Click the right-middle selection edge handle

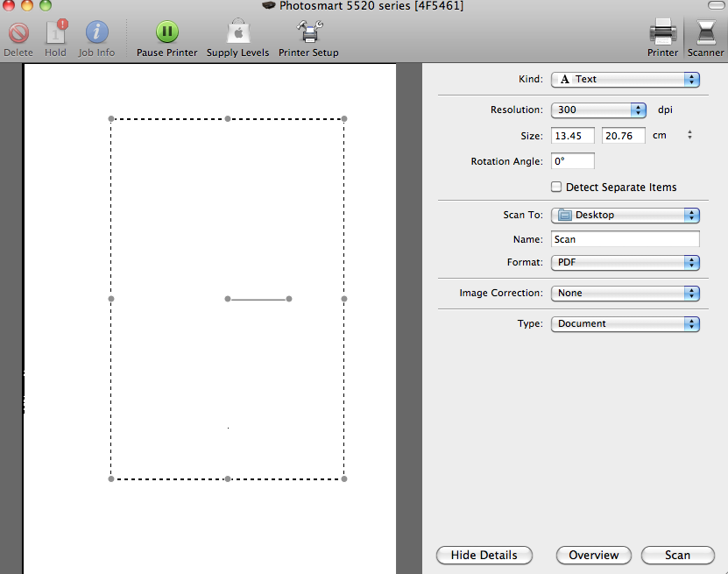click(344, 299)
